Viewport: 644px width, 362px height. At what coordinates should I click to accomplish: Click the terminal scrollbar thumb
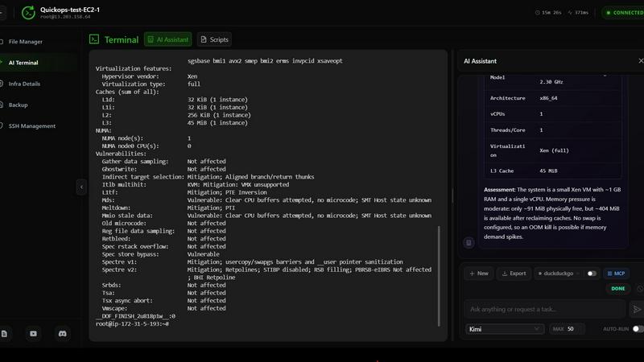(439, 276)
